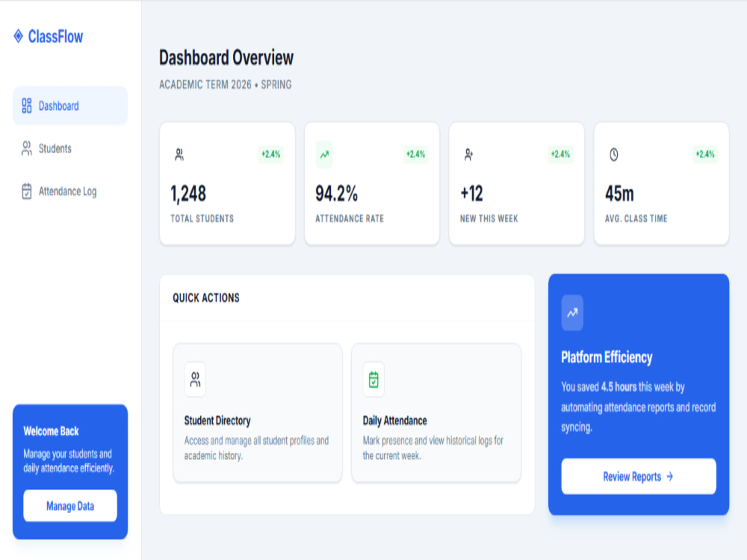The image size is (747, 560).
Task: Click the Platform Efficiency heading
Action: coord(607,357)
